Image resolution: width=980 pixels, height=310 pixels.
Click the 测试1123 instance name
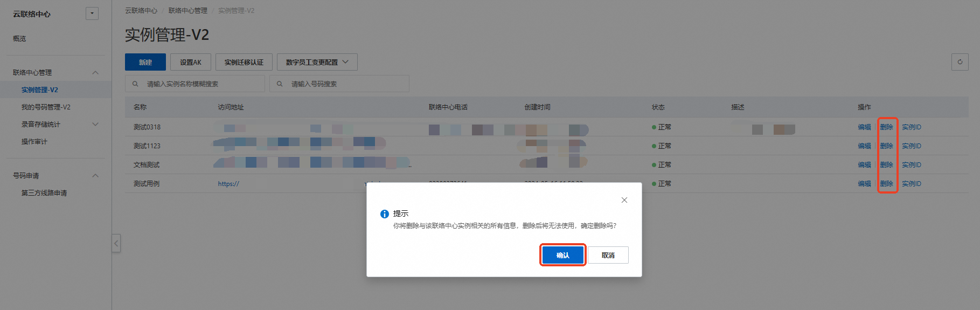pyautogui.click(x=147, y=146)
